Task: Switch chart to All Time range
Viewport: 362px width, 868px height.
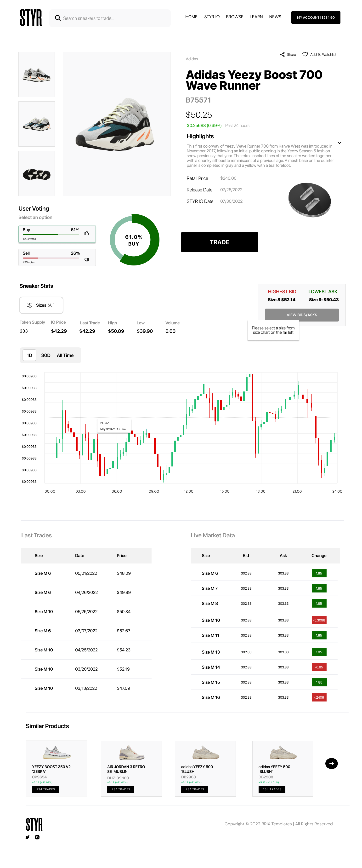Action: click(65, 356)
